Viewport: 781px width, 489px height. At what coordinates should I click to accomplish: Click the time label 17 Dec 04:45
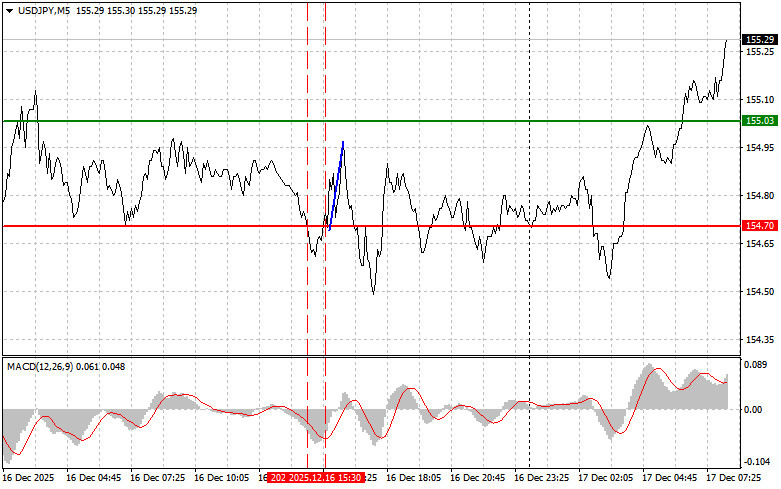tap(669, 478)
